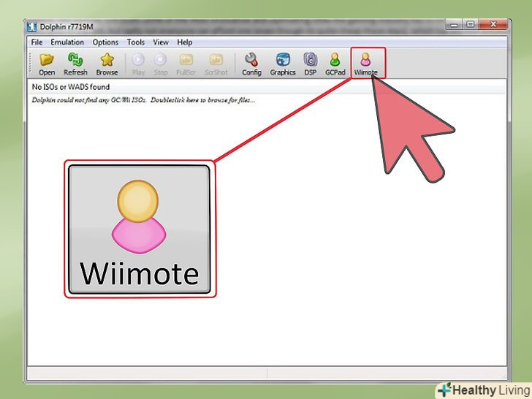Click the small Wiimote icon in toolbar
532x399 pixels.
pyautogui.click(x=366, y=63)
